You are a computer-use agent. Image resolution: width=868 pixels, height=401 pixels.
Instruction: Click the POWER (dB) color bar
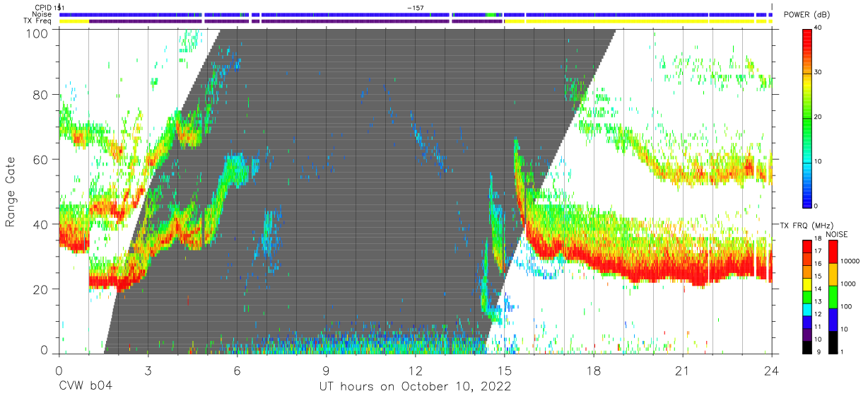coord(807,117)
